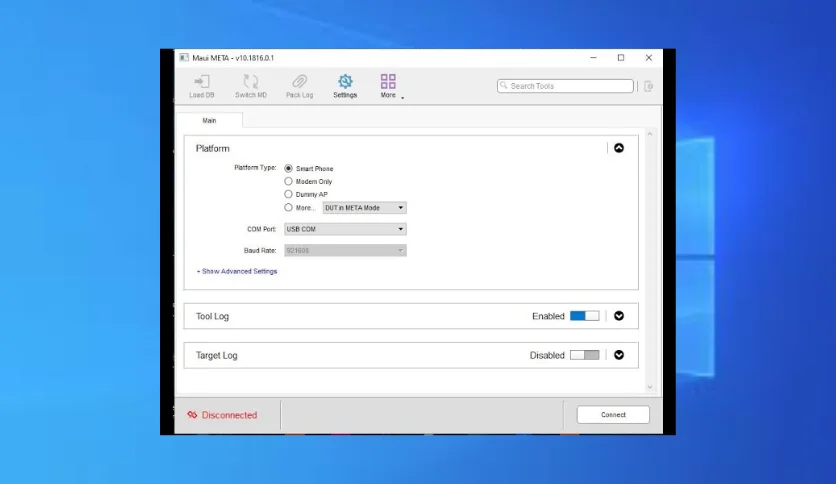The height and width of the screenshot is (484, 836).
Task: Click the icon right of Search Tools
Action: coord(648,86)
